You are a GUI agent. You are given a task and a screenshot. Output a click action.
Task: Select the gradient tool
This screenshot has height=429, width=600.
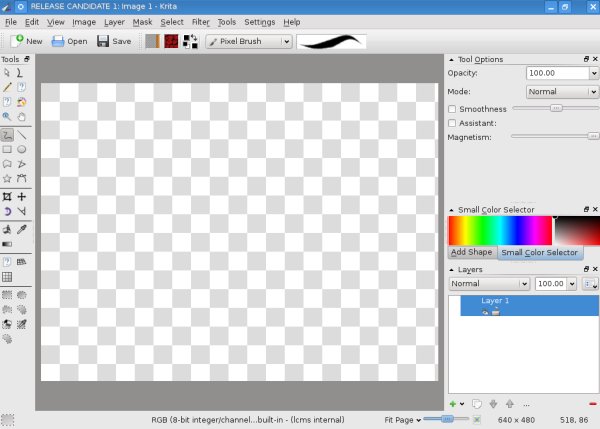(7, 244)
